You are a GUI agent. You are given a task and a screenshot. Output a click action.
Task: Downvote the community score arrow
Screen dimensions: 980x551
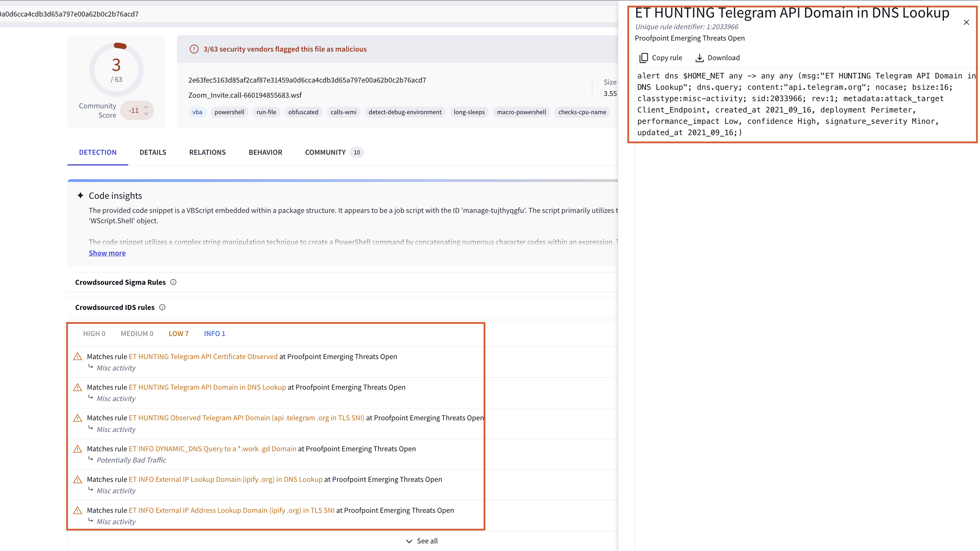[146, 114]
